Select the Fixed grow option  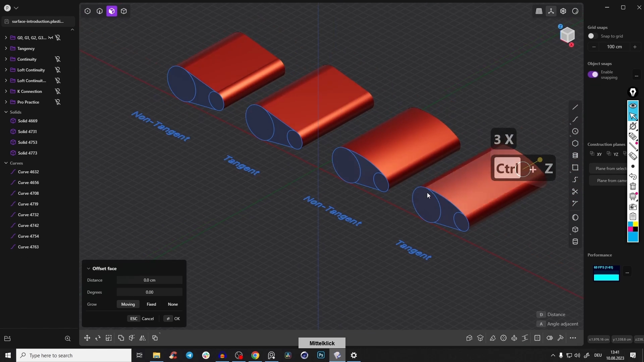pos(151,304)
